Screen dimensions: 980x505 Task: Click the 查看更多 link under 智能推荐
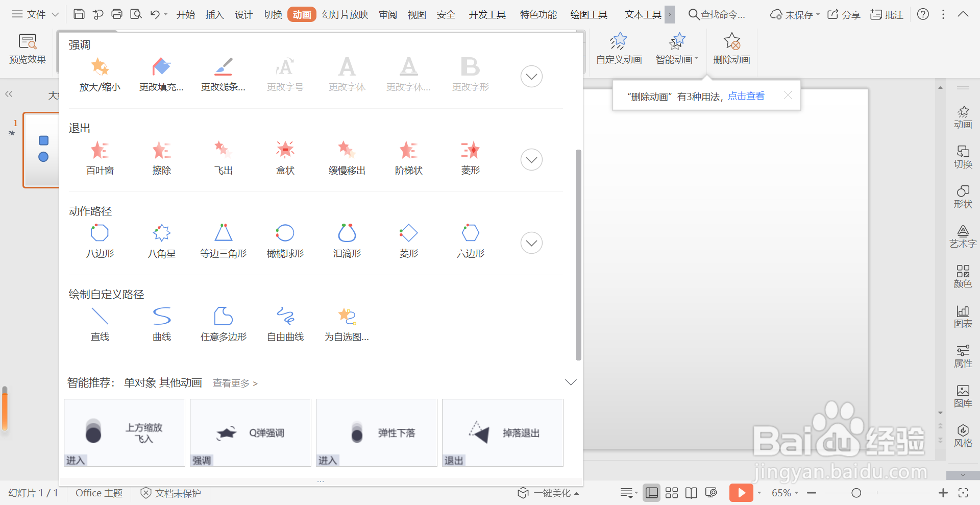coord(231,383)
